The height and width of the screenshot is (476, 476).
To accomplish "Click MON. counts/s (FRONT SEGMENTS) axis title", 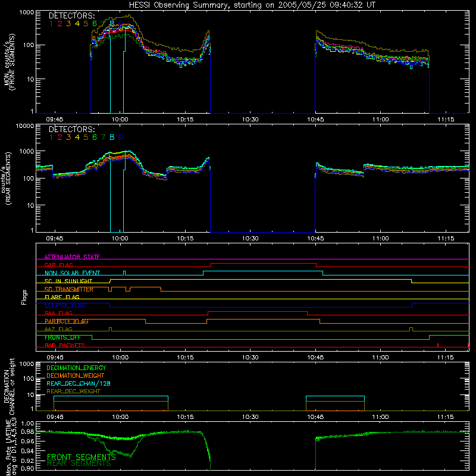I will 9,62.
